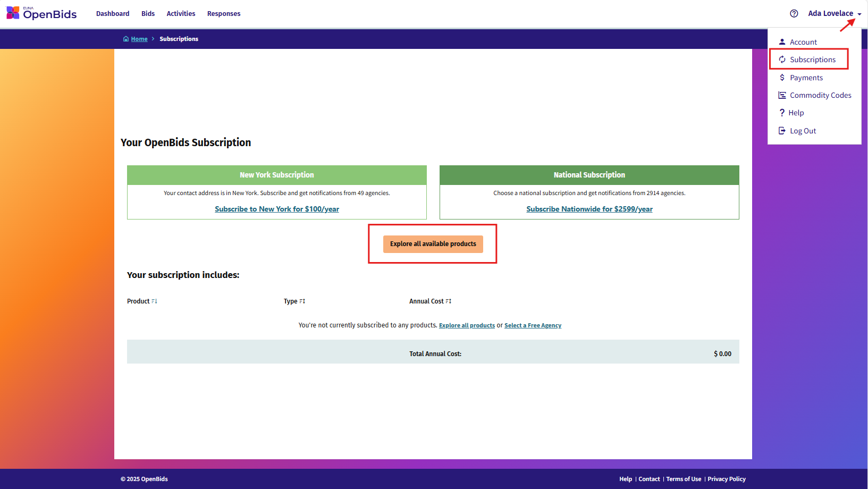
Task: Choose Help in the user dropdown menu
Action: point(791,113)
